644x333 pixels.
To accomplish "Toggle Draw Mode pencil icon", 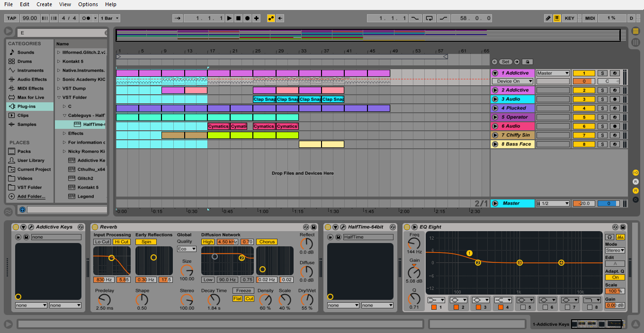I will pyautogui.click(x=548, y=18).
